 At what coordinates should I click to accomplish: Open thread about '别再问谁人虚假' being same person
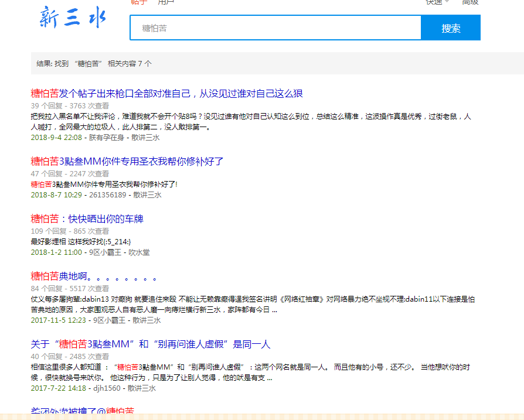[x=151, y=344]
